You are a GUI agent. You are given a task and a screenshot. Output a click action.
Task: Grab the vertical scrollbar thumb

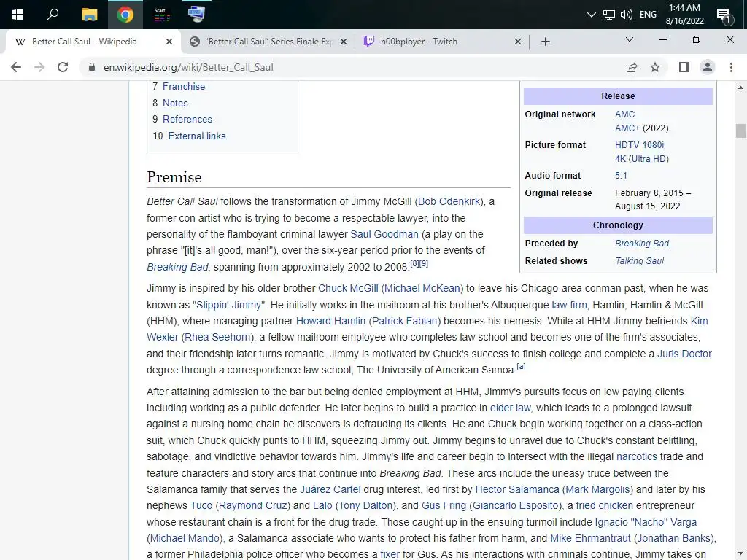click(x=740, y=130)
